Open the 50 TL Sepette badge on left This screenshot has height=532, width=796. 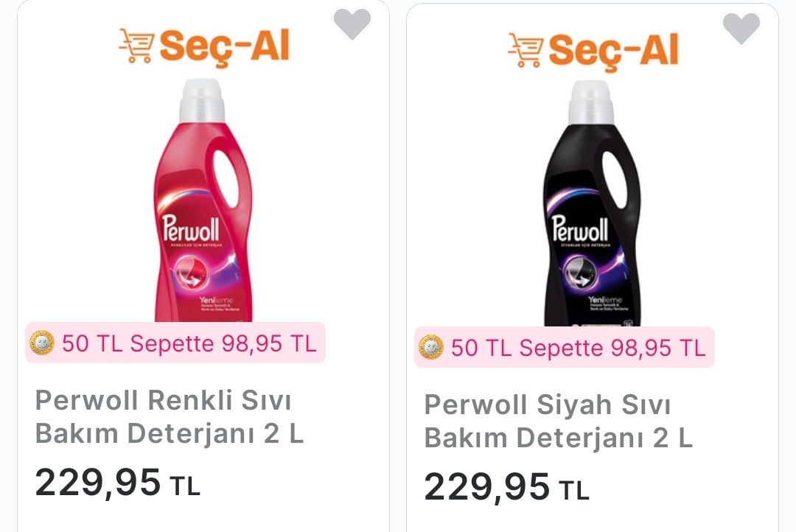175,343
